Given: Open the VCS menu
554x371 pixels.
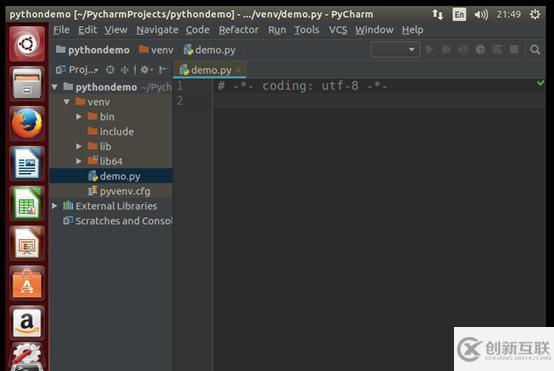Looking at the screenshot, I should [x=338, y=30].
